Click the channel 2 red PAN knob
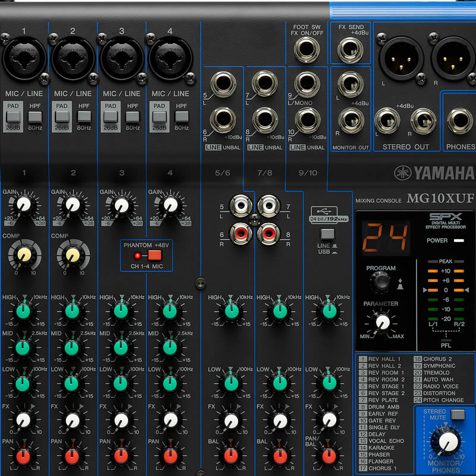 72,456
